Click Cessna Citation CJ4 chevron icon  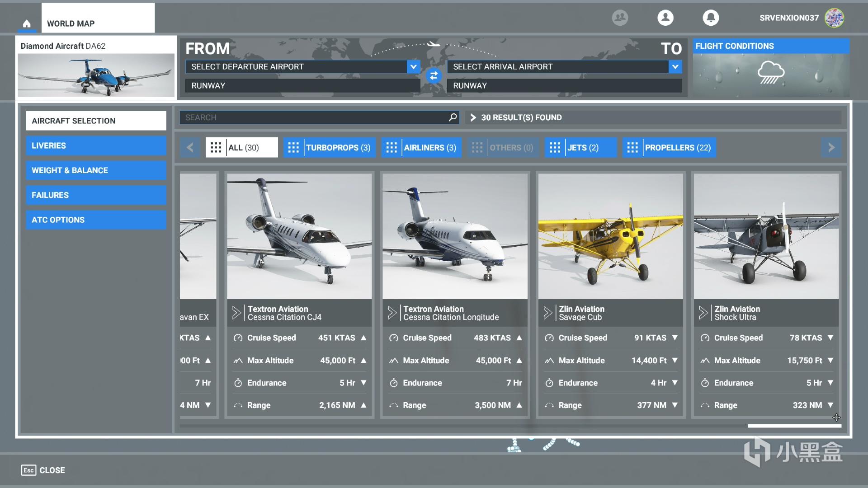(x=236, y=313)
